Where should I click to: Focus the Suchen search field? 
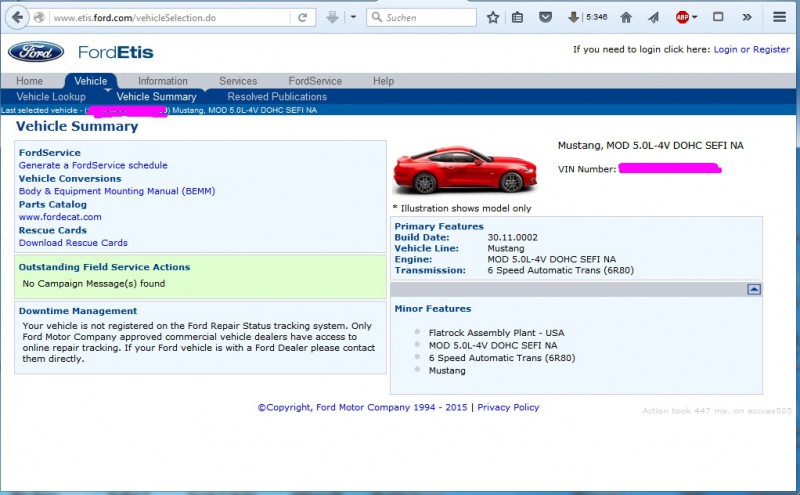click(421, 17)
